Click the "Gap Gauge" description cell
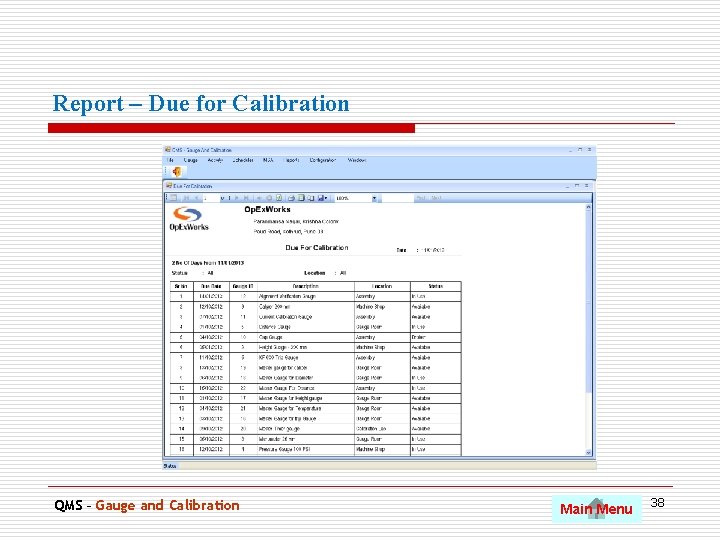Image resolution: width=720 pixels, height=540 pixels. (306, 337)
